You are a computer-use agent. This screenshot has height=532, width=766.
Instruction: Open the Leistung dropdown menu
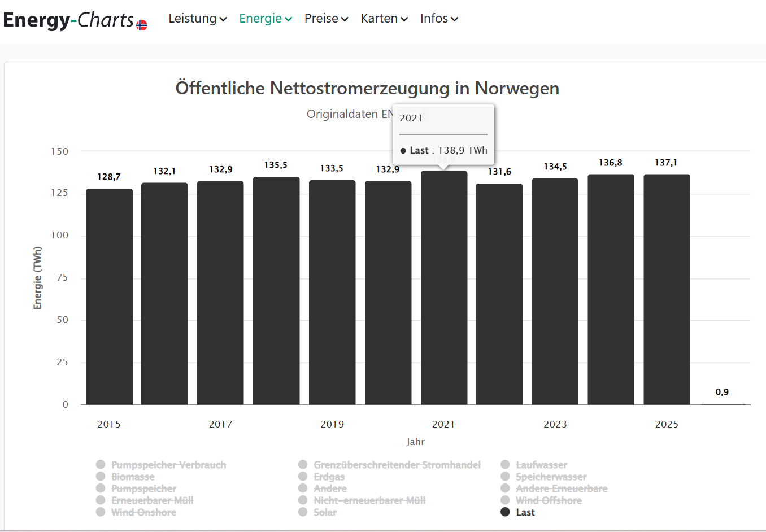coord(197,19)
